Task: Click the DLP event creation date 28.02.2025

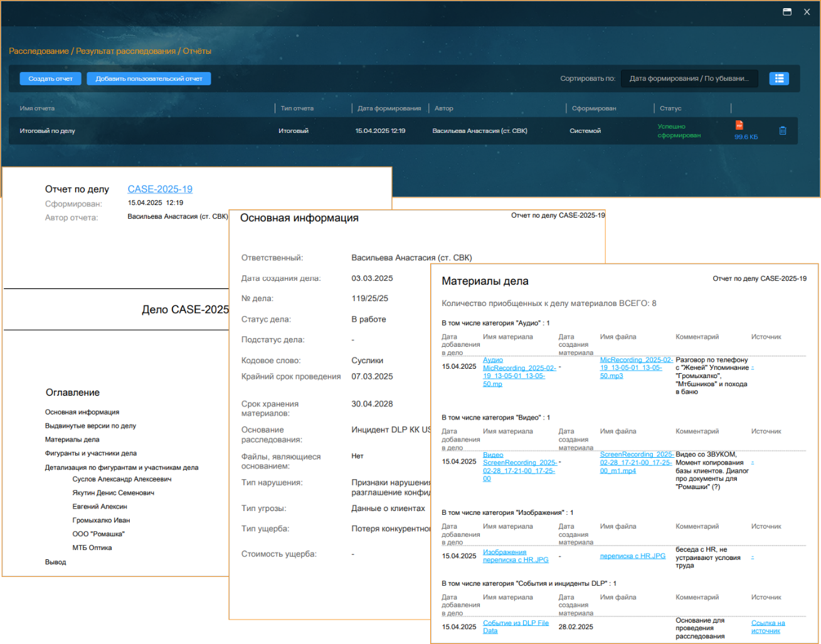Action: [576, 627]
